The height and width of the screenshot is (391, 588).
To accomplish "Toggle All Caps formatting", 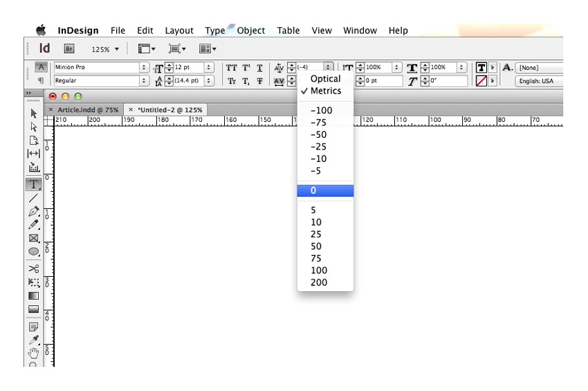I will [231, 68].
